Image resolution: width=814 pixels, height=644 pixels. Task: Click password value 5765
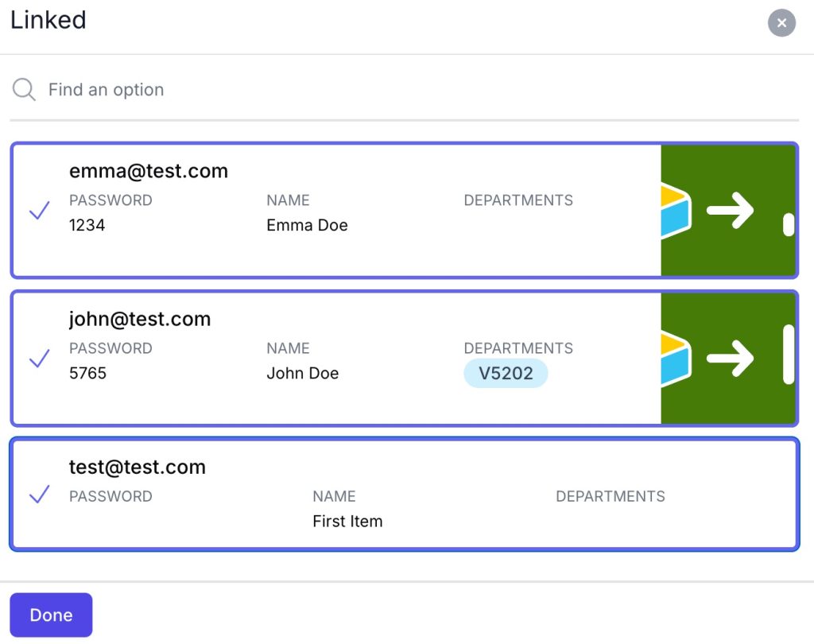[x=87, y=373]
